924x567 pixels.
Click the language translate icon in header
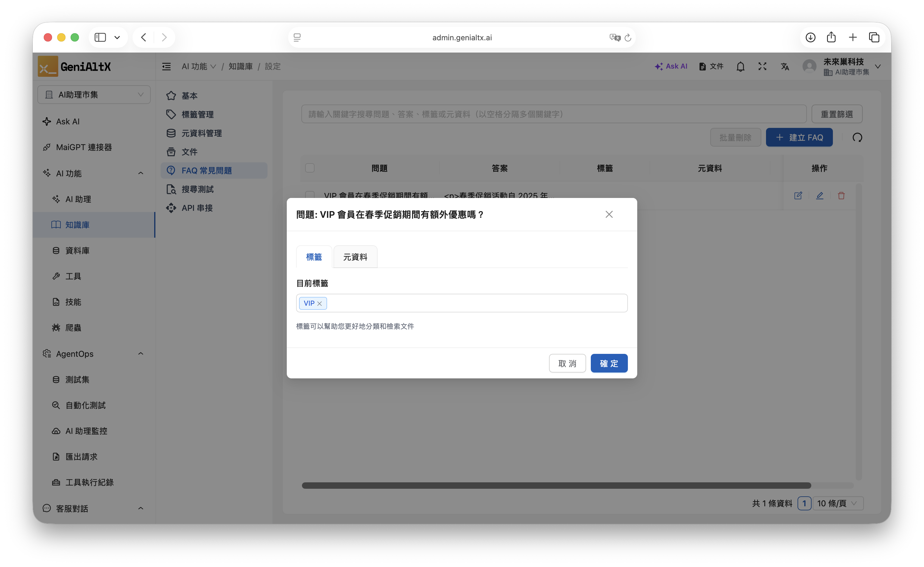[x=784, y=67]
